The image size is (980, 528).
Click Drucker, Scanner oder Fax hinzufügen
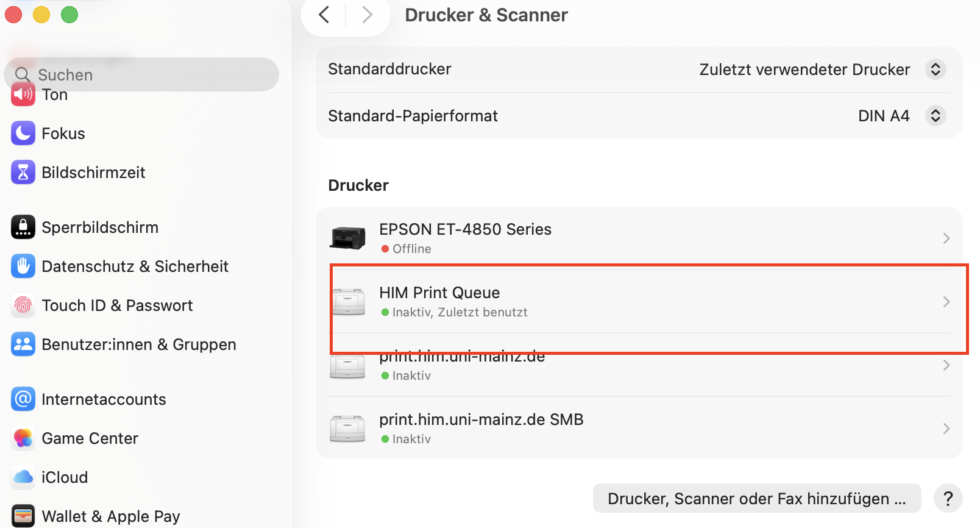point(756,499)
